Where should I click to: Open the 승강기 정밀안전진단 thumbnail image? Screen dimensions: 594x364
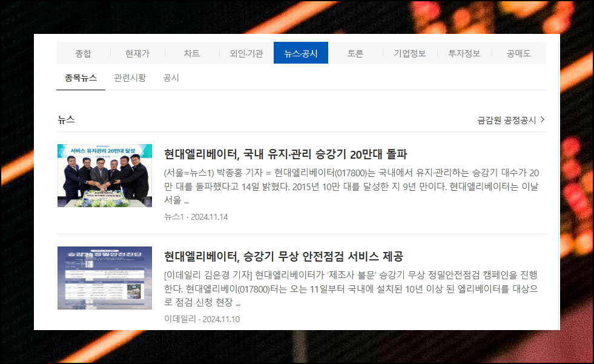pyautogui.click(x=105, y=277)
